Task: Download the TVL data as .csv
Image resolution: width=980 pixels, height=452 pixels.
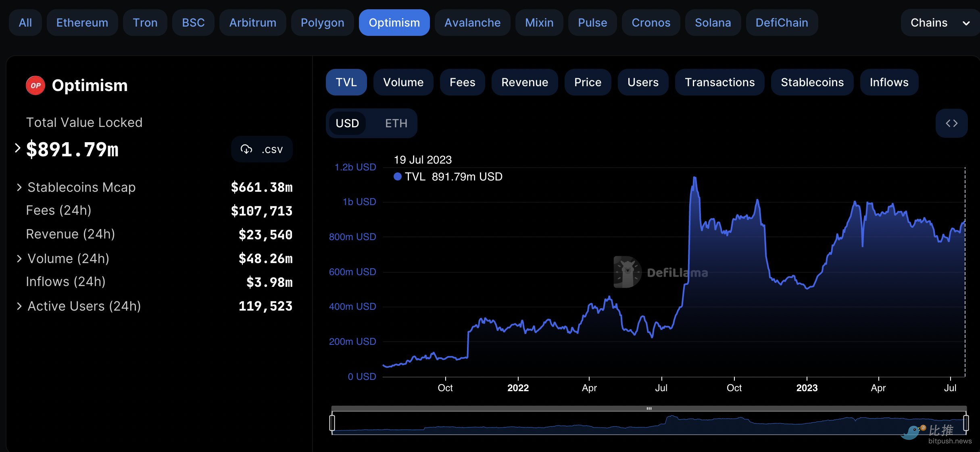Action: [x=262, y=149]
